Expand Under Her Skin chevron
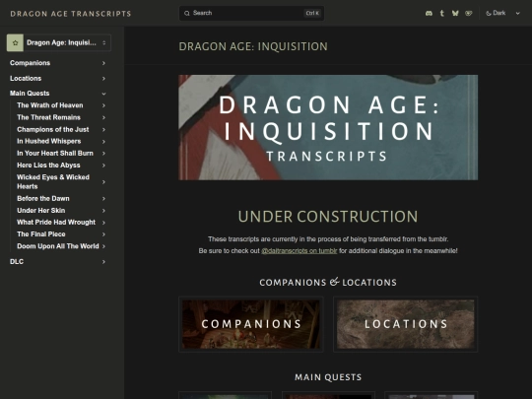 click(103, 211)
